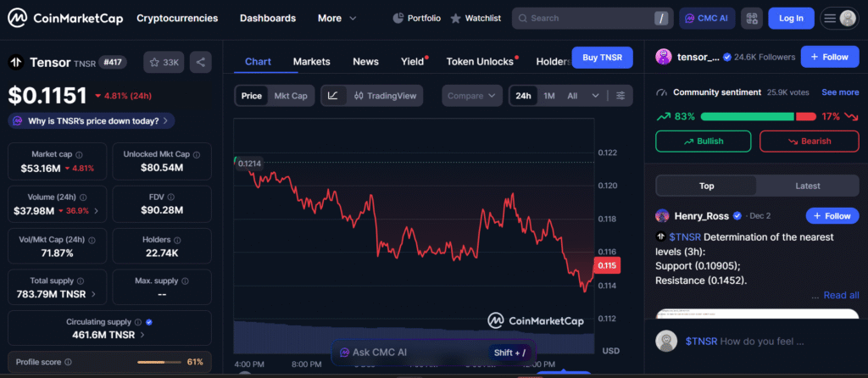Viewport: 868px width, 378px height.
Task: Open chart settings sliders icon
Action: [x=620, y=96]
